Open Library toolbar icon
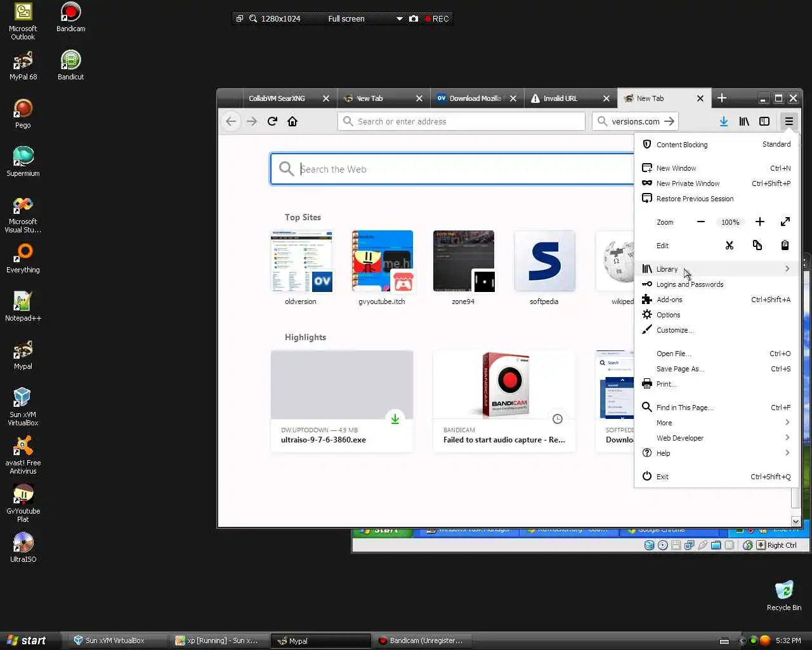The height and width of the screenshot is (650, 812). (744, 121)
